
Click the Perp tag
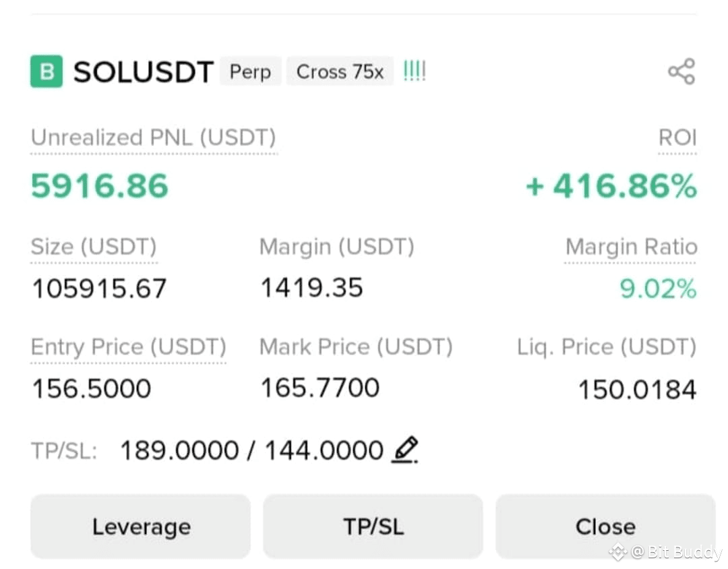pyautogui.click(x=250, y=71)
